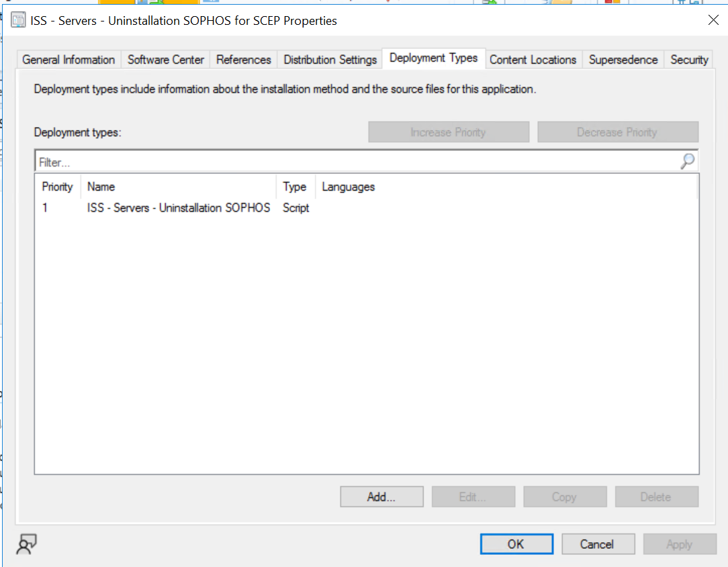Switch to the Supersedence tab
The height and width of the screenshot is (567, 728).
[x=623, y=59]
